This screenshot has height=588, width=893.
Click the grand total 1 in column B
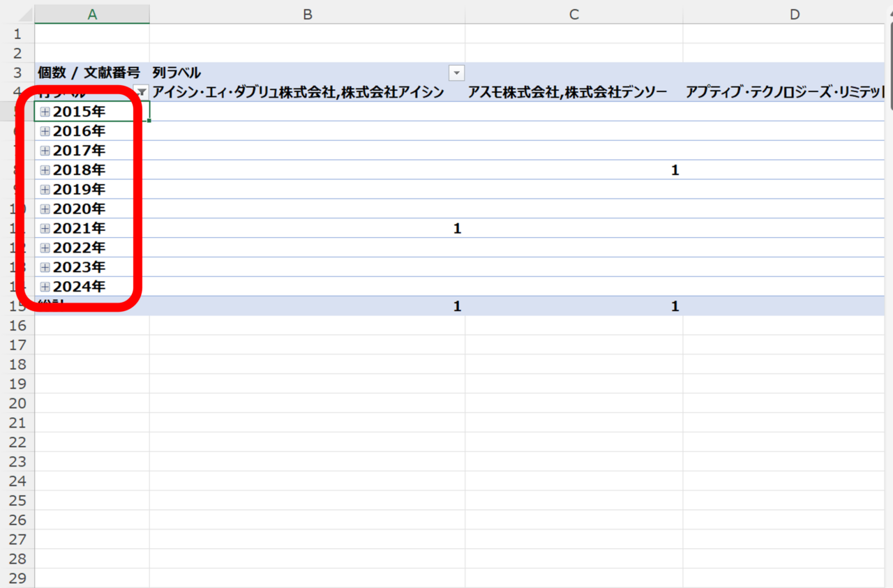click(457, 306)
